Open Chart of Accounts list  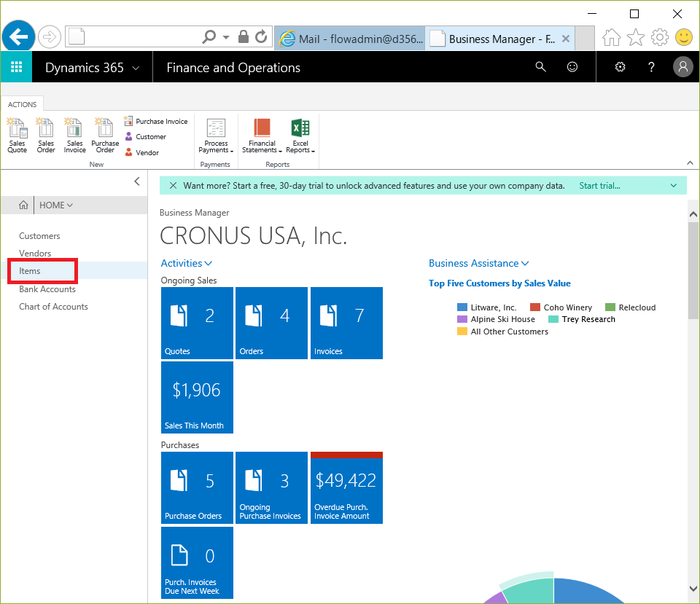coord(53,307)
